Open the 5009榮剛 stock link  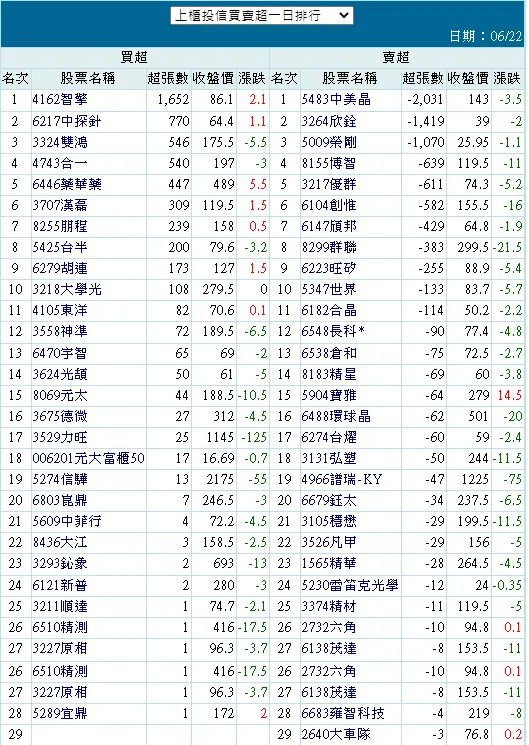[x=329, y=142]
